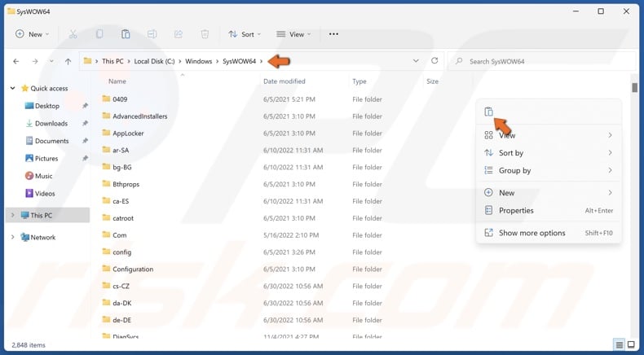Select the Com folder
The width and height of the screenshot is (644, 355).
pyautogui.click(x=120, y=235)
